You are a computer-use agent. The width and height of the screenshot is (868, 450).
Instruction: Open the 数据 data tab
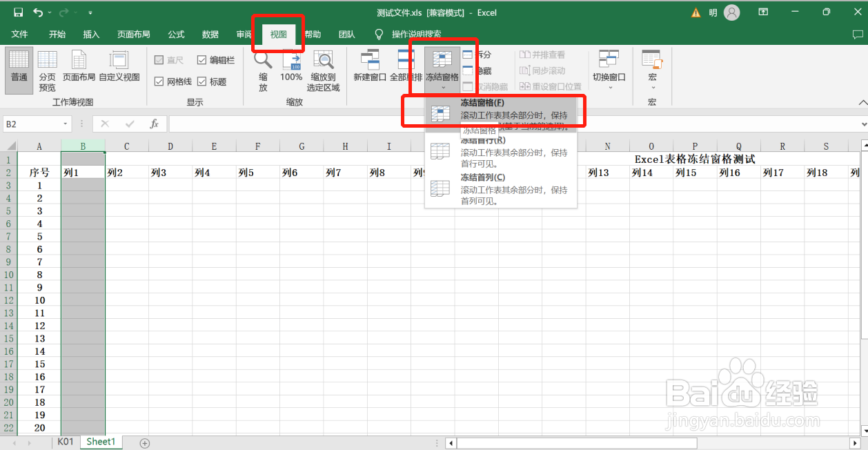(210, 35)
